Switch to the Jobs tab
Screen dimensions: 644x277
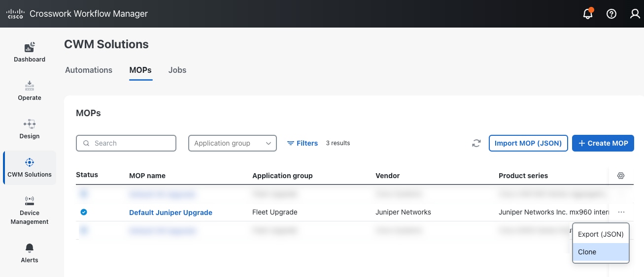click(x=177, y=70)
